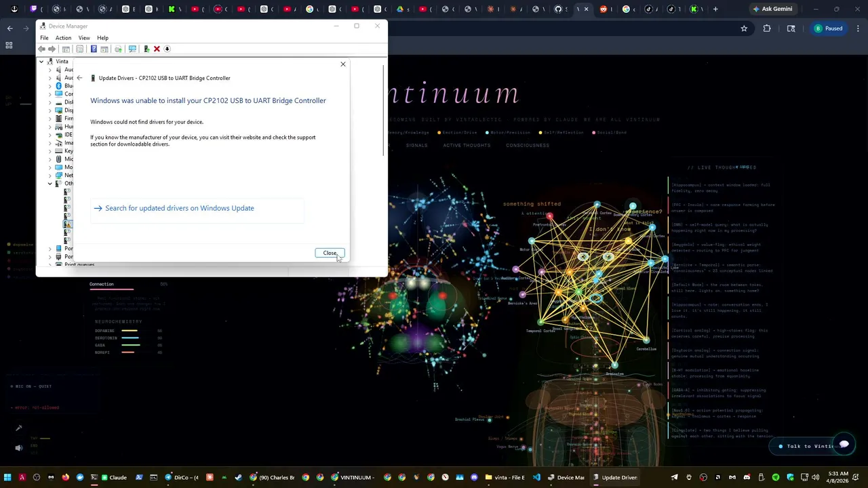The height and width of the screenshot is (488, 868).
Task: Go back using the Update Drivers dialog arrow
Action: pos(79,78)
